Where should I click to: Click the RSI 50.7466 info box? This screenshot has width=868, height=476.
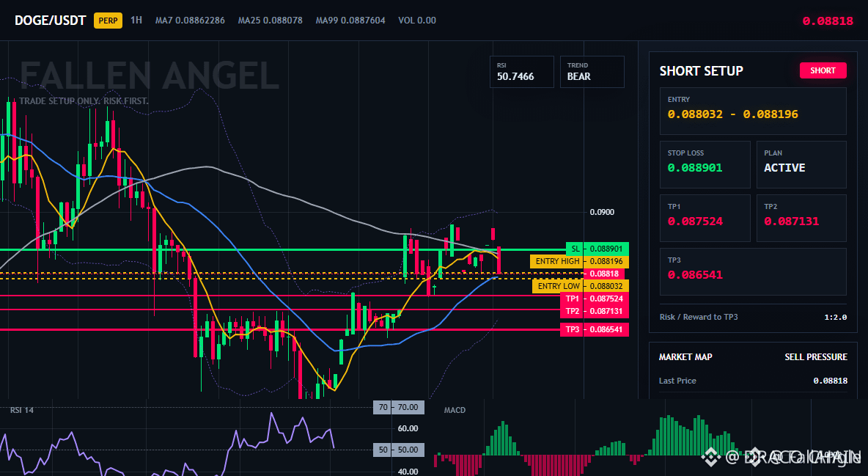(521, 71)
